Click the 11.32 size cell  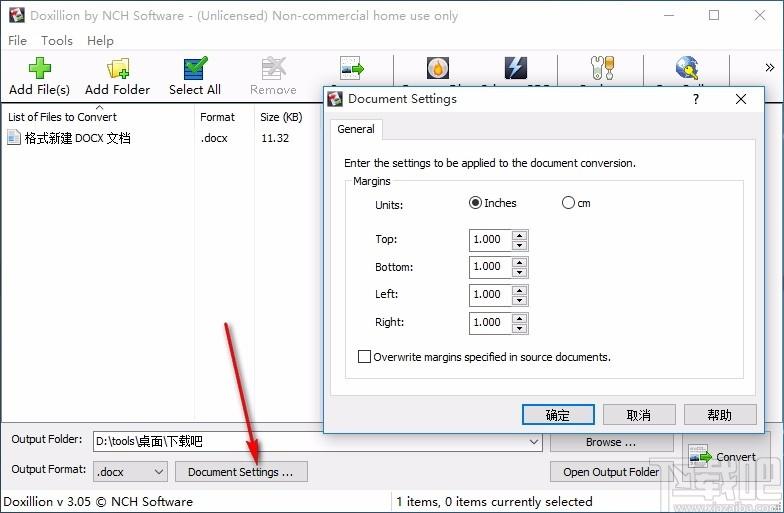275,138
